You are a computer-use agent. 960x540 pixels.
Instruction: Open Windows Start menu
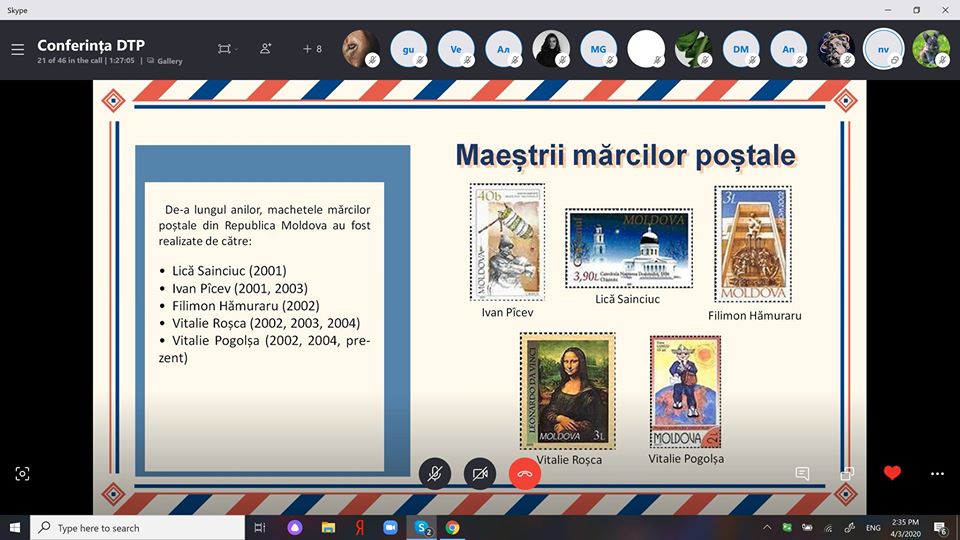[x=15, y=527]
